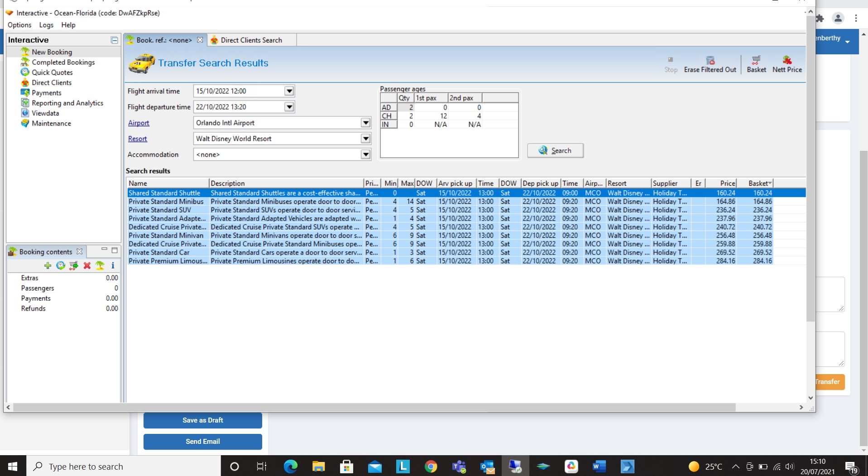Click the Send Email button

(202, 442)
